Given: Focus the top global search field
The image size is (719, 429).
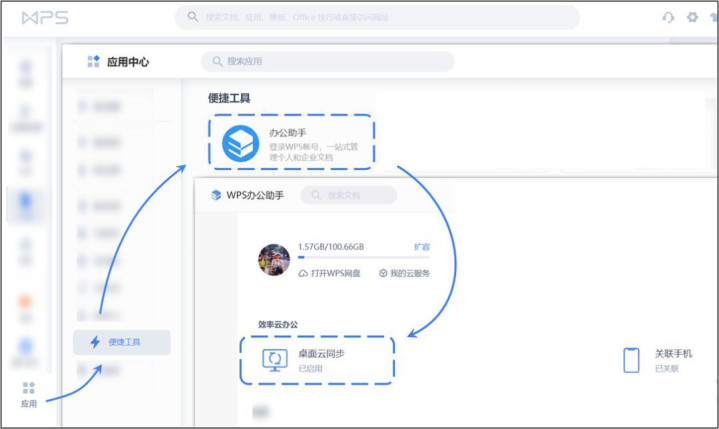Looking at the screenshot, I should pos(377,17).
